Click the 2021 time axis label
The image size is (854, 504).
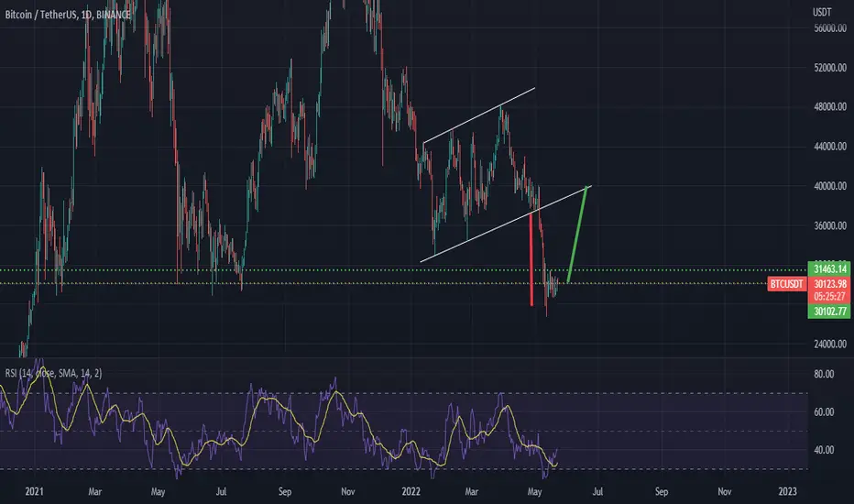tap(34, 491)
